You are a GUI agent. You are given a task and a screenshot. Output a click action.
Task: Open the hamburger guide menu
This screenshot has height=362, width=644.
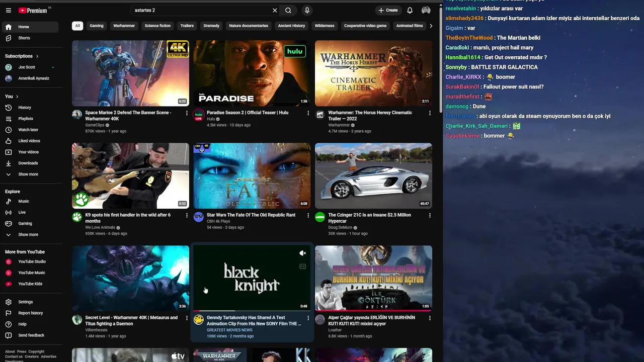[8, 10]
